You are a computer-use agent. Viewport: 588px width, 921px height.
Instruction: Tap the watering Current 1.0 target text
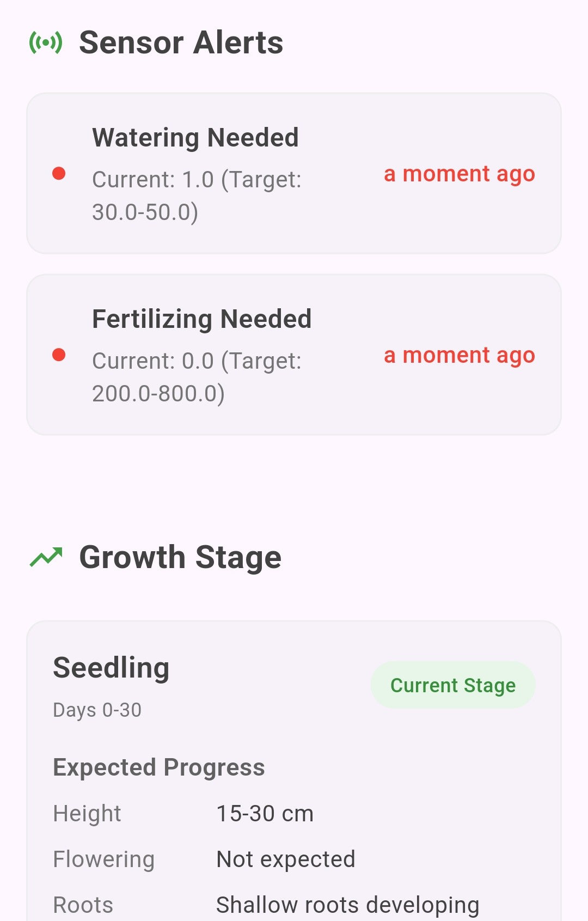197,196
